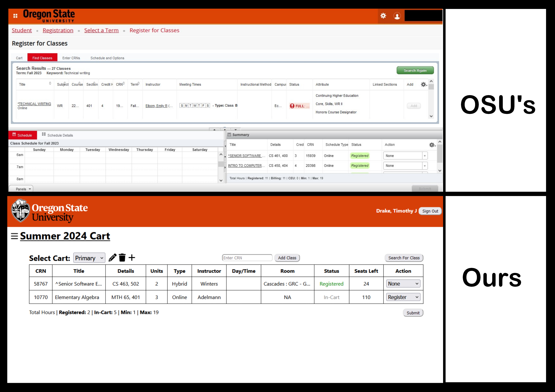Screen dimensions: 555x392
Task: Open the TECHNICAL WRITING course link
Action: click(x=34, y=104)
